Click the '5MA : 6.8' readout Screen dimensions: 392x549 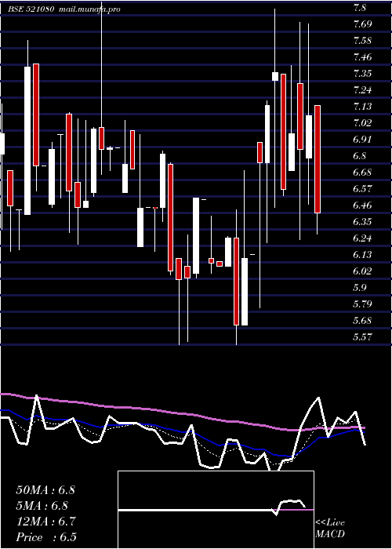point(42,506)
